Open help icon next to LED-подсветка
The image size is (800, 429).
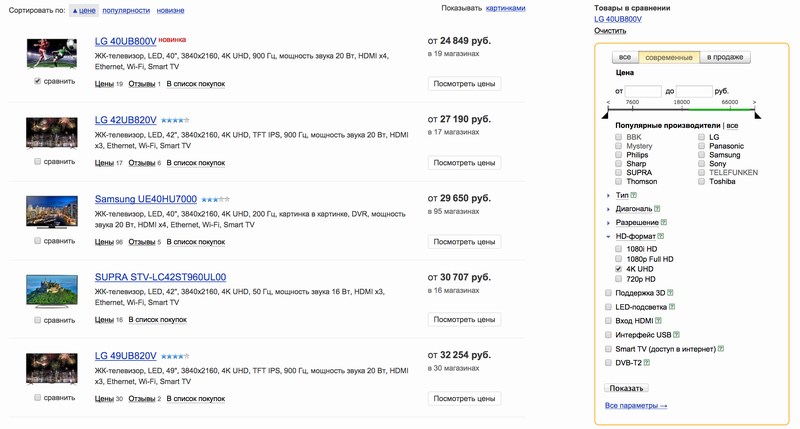[x=672, y=307]
